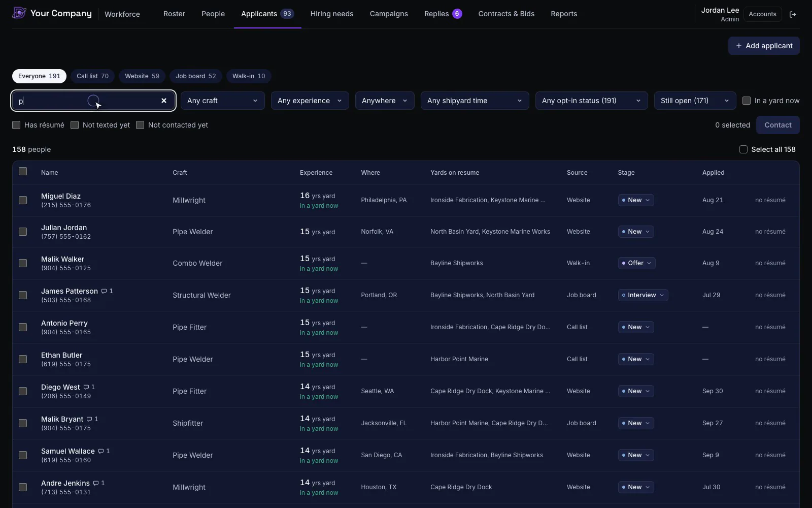Open the Any experience dropdown
This screenshot has height=508, width=812.
point(310,101)
